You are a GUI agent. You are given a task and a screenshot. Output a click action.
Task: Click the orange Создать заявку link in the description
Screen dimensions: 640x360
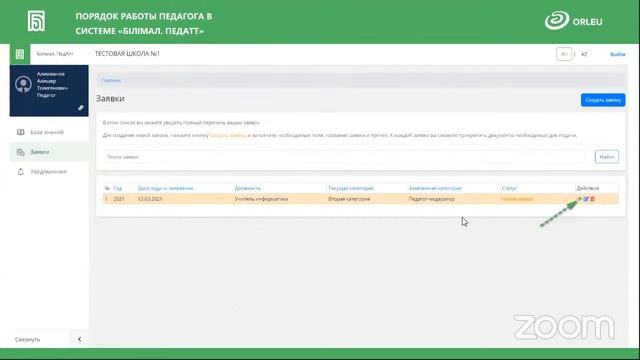click(228, 135)
